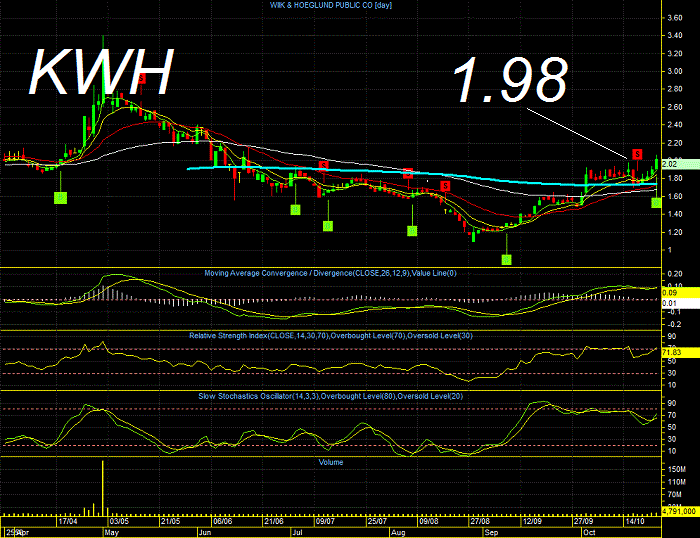
Task: Click the 21/05 date label
Action: point(171,521)
